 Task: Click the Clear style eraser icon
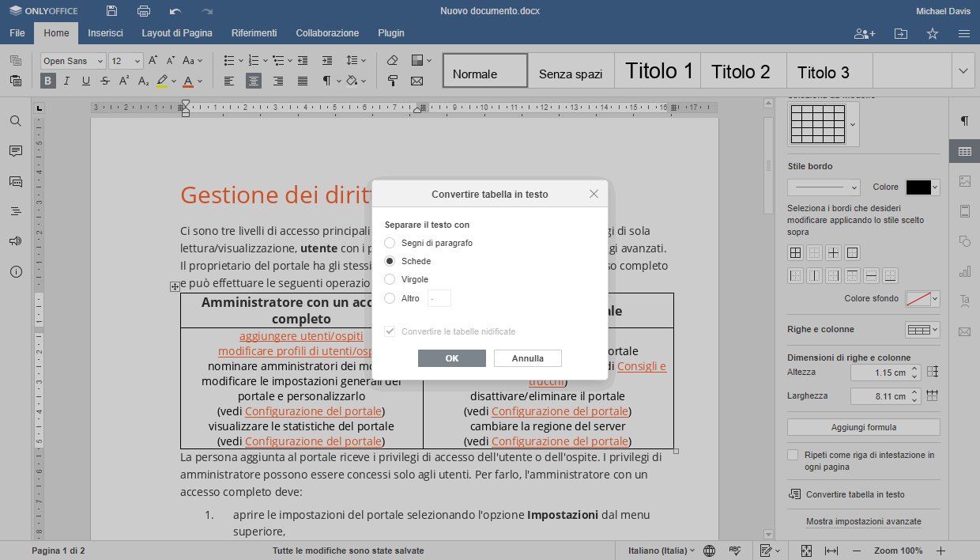[393, 60]
